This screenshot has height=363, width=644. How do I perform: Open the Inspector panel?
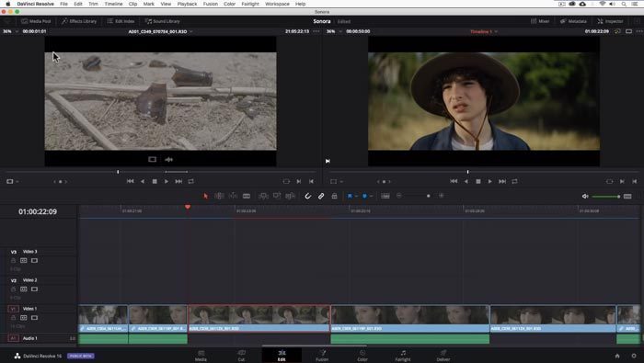[x=610, y=21]
